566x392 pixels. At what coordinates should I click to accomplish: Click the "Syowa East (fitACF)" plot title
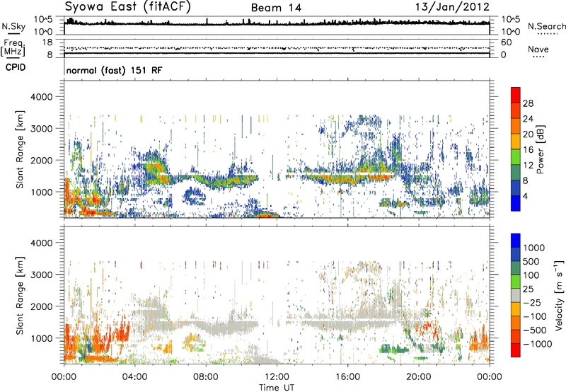click(127, 7)
